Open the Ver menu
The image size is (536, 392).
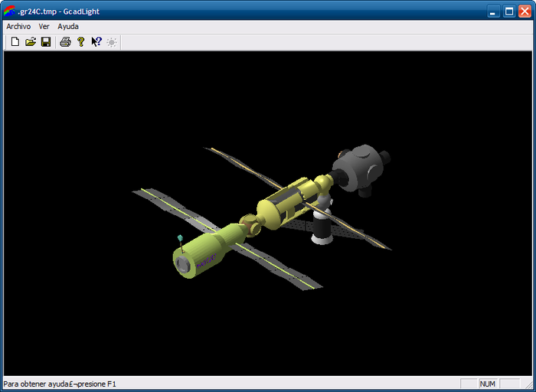point(44,26)
